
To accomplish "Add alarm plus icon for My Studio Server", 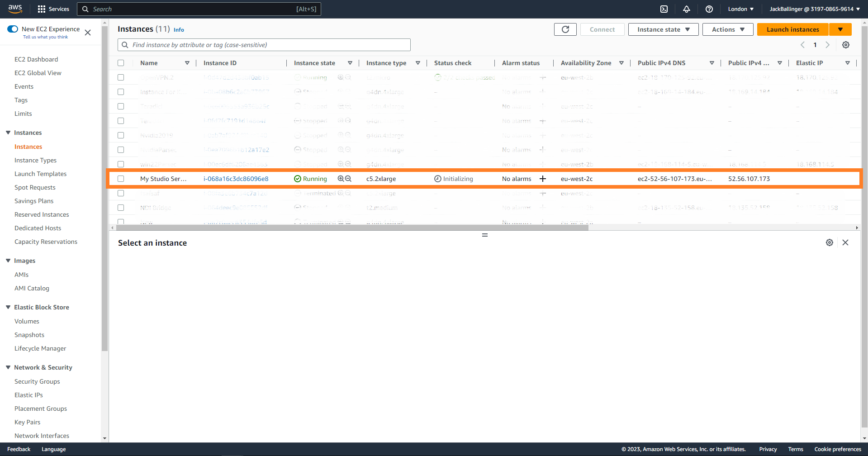I will click(543, 179).
